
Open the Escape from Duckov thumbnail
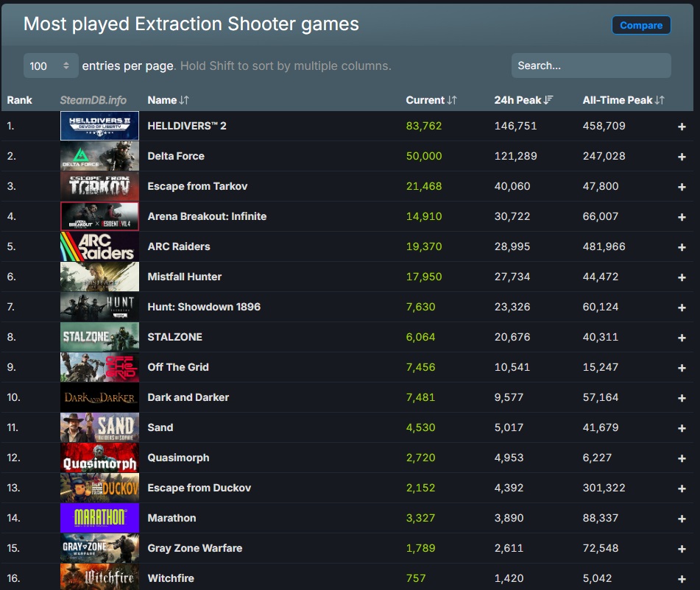tap(99, 488)
